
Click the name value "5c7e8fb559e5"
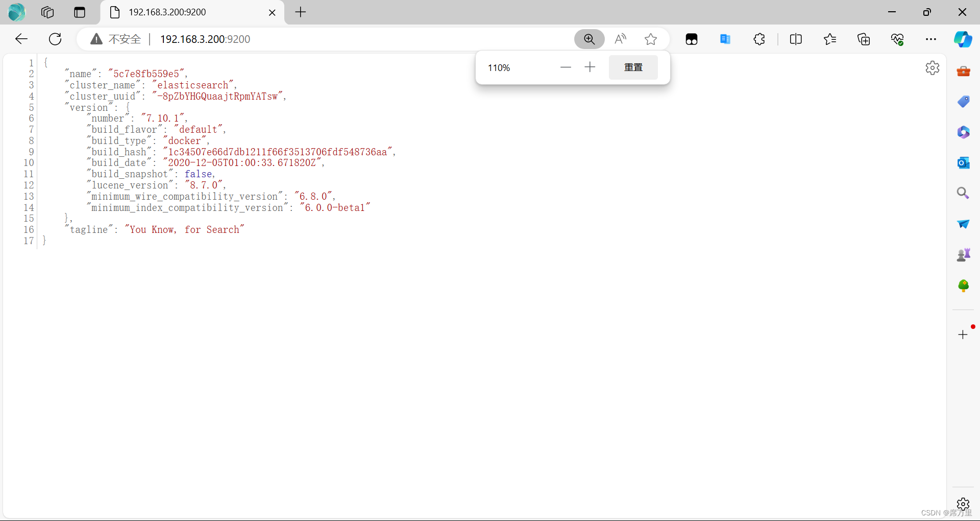[146, 74]
